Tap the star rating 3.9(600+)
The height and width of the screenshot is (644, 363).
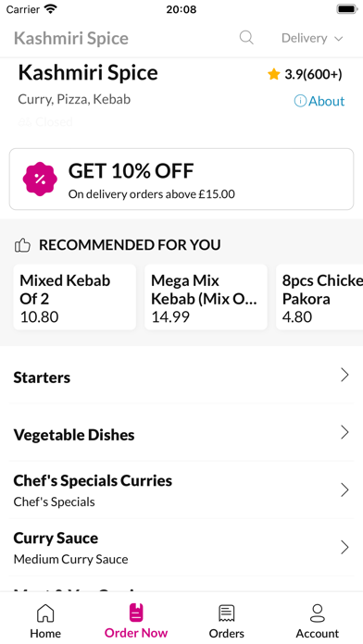[x=305, y=74]
